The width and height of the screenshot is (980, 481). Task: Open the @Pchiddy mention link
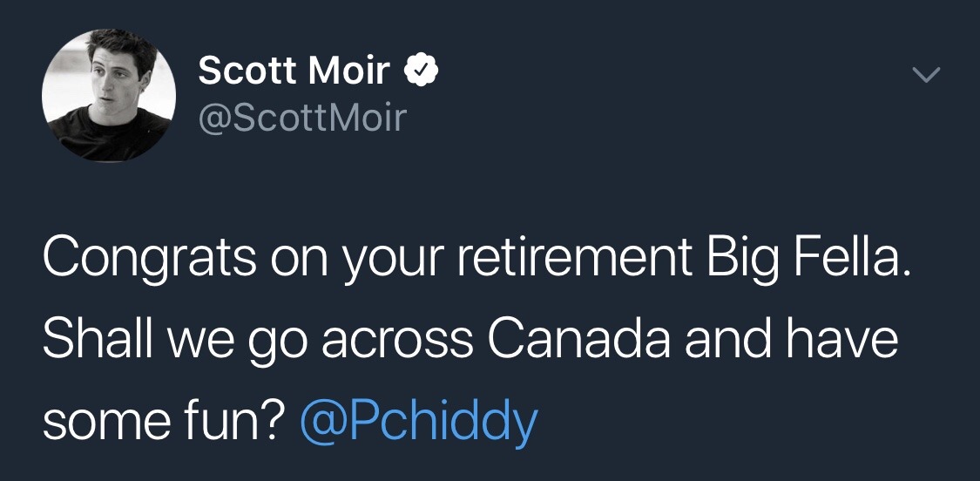coord(418,422)
